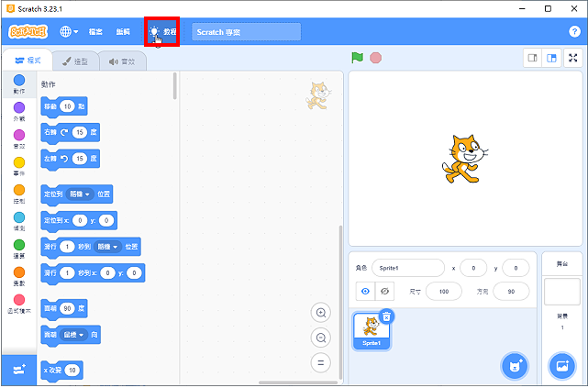
Task: Click the red stop sign
Action: 375,58
